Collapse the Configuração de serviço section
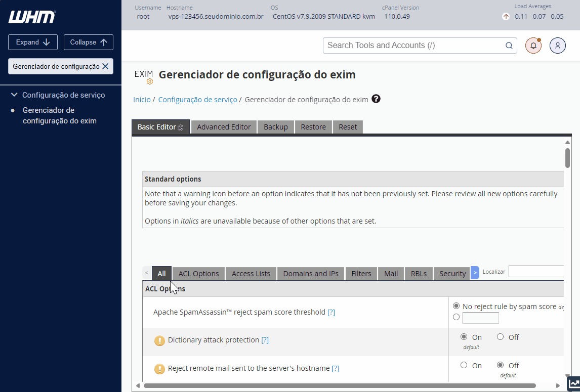The image size is (580, 392). [x=14, y=95]
